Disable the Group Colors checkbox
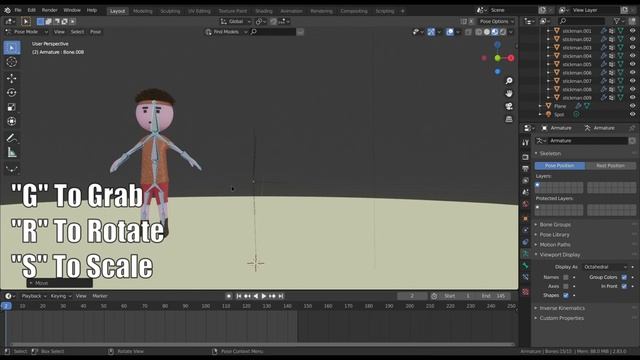The width and height of the screenshot is (640, 360). [624, 277]
